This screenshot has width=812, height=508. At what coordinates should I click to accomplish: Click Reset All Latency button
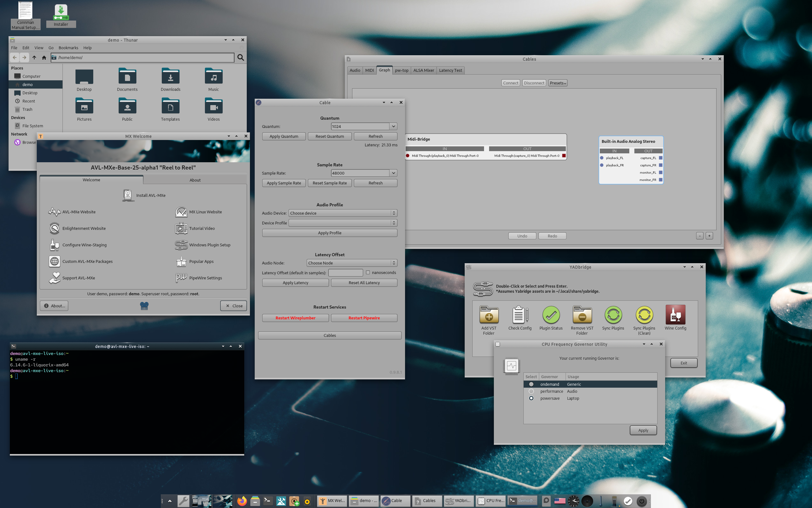364,283
